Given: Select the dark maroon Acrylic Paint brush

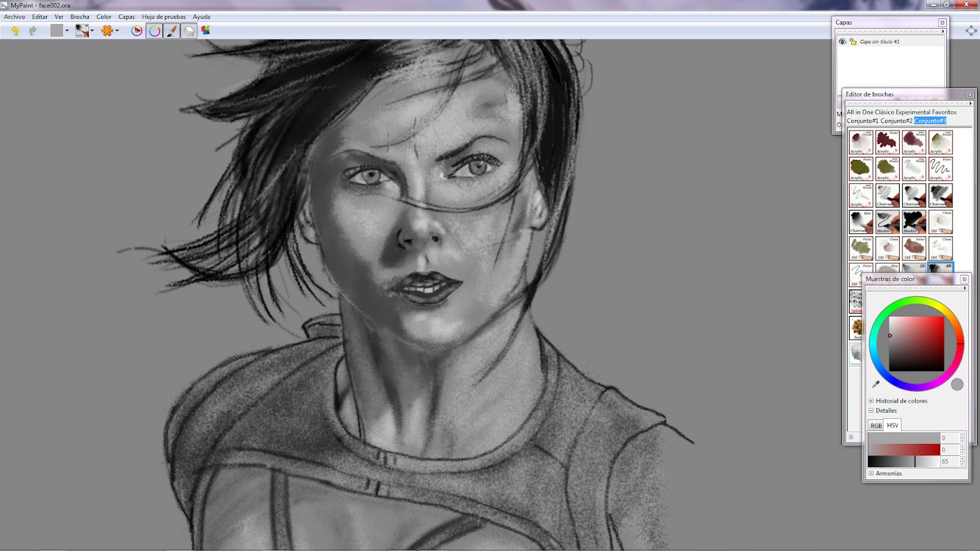Looking at the screenshot, I should 888,142.
